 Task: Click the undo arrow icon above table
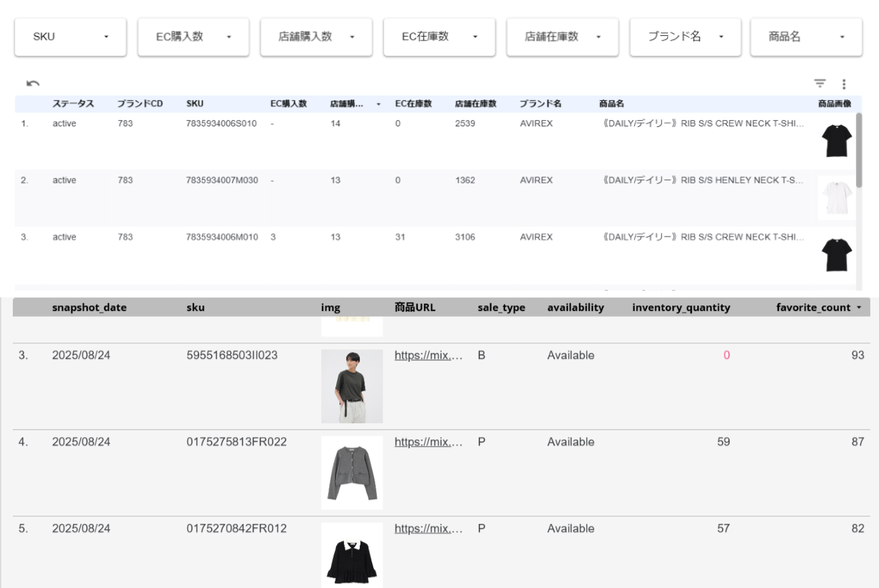[x=32, y=83]
